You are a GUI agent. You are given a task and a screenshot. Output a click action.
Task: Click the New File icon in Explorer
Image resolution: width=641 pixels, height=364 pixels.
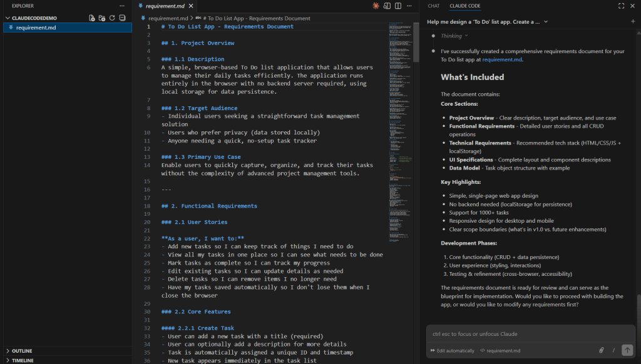click(x=92, y=18)
